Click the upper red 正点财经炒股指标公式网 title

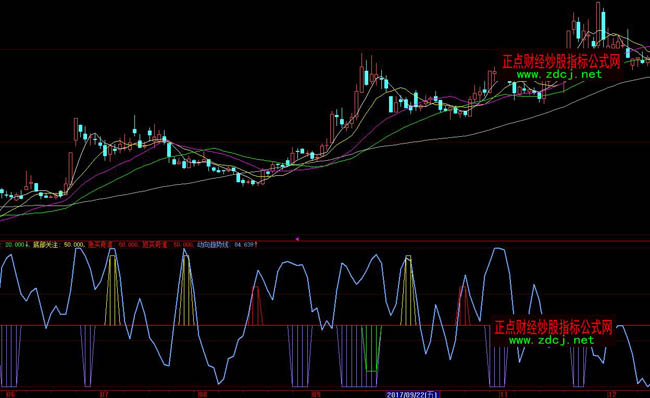tap(561, 62)
